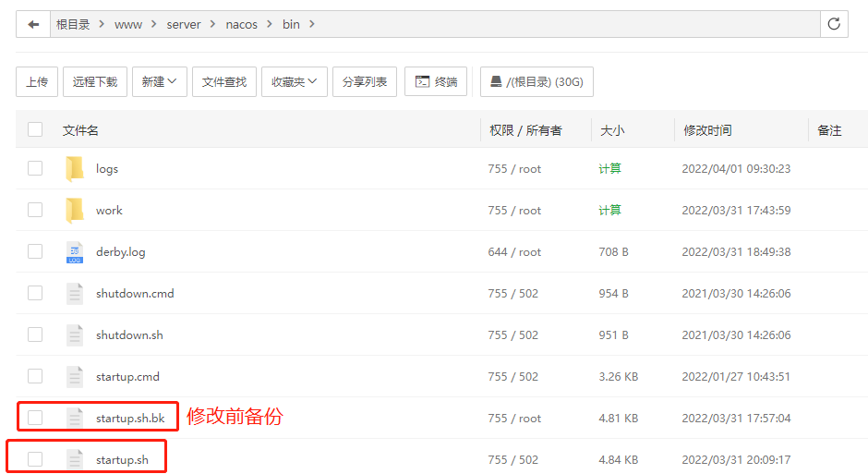Toggle the select-all checkbox in header

(35, 129)
